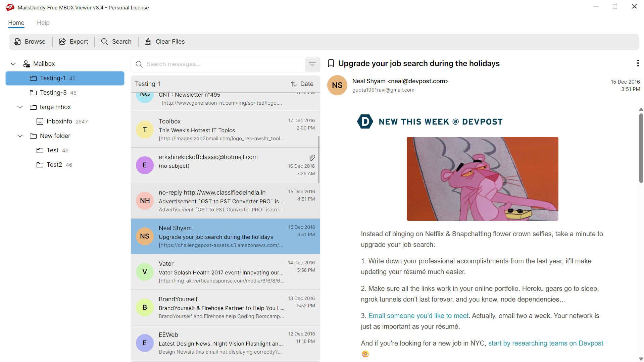
Task: Open the GNT Newsletter n°495 email
Action: coord(225,102)
